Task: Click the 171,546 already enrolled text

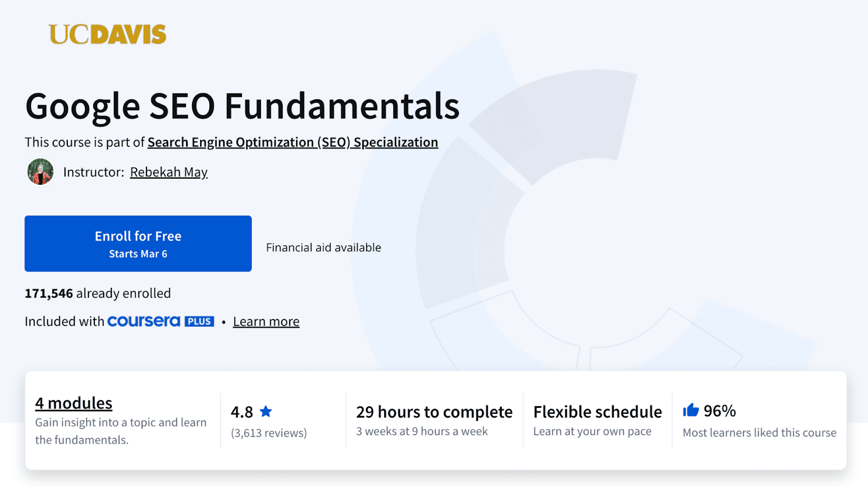Action: coord(98,293)
